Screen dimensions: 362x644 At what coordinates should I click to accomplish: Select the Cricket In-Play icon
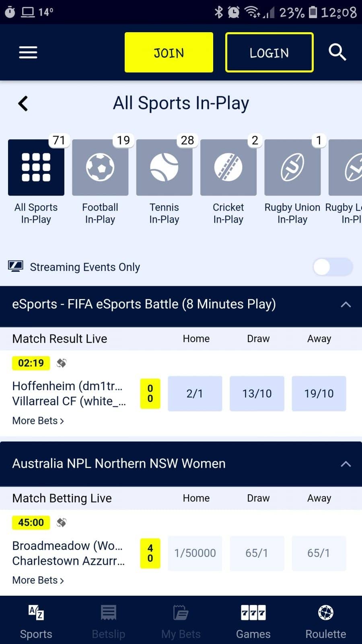click(x=228, y=167)
